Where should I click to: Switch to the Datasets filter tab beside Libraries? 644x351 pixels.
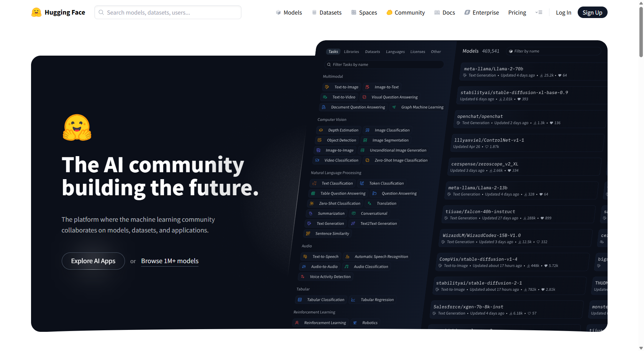pyautogui.click(x=373, y=51)
